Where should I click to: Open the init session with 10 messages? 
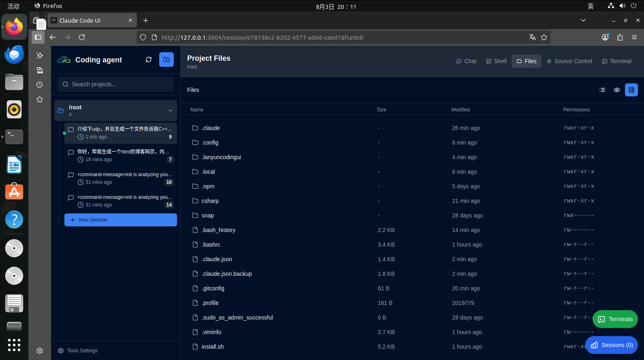click(121, 178)
